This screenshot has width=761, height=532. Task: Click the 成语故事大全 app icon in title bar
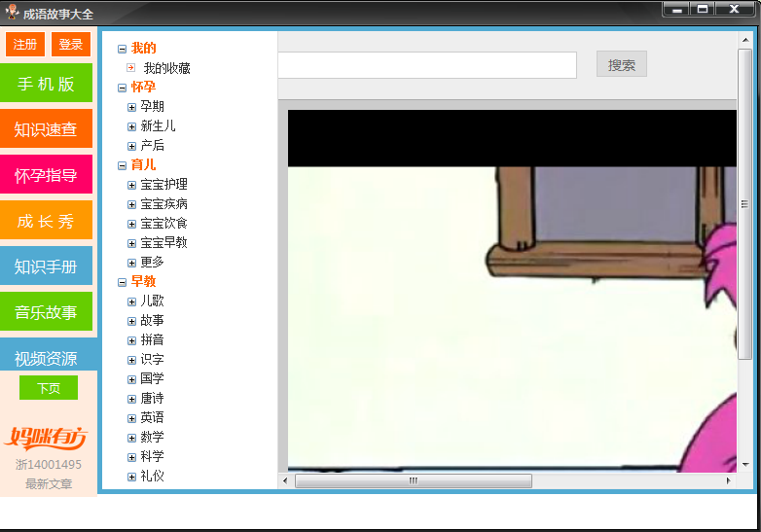pos(11,12)
